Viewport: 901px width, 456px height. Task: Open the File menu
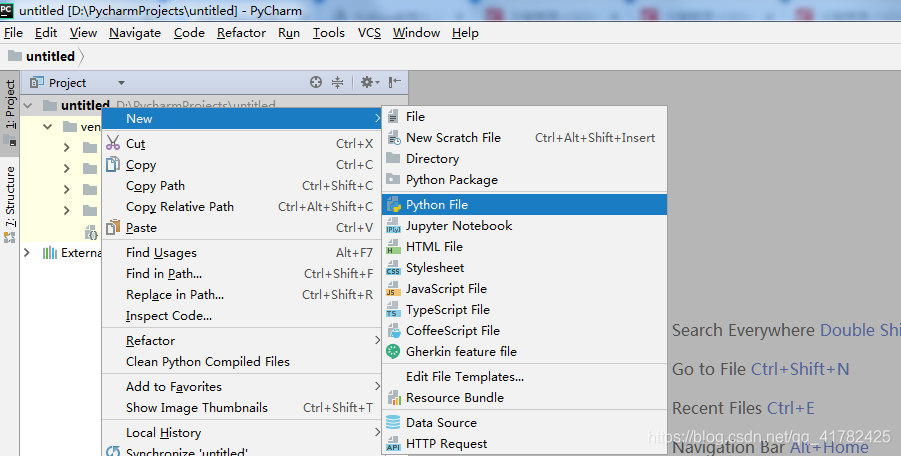click(x=13, y=33)
